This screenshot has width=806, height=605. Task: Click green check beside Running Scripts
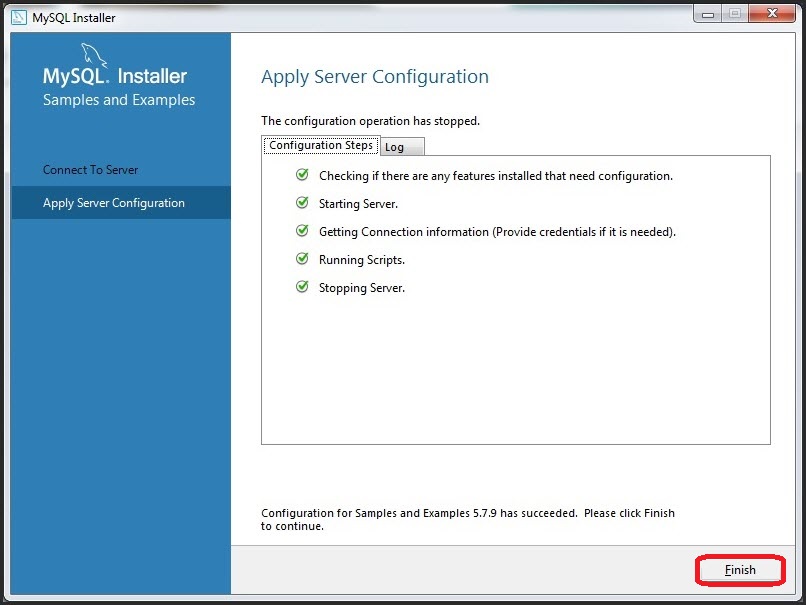[302, 258]
